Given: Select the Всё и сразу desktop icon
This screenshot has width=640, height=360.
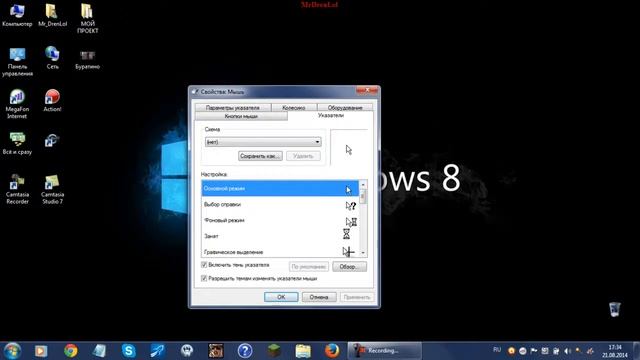Looking at the screenshot, I should (x=17, y=143).
